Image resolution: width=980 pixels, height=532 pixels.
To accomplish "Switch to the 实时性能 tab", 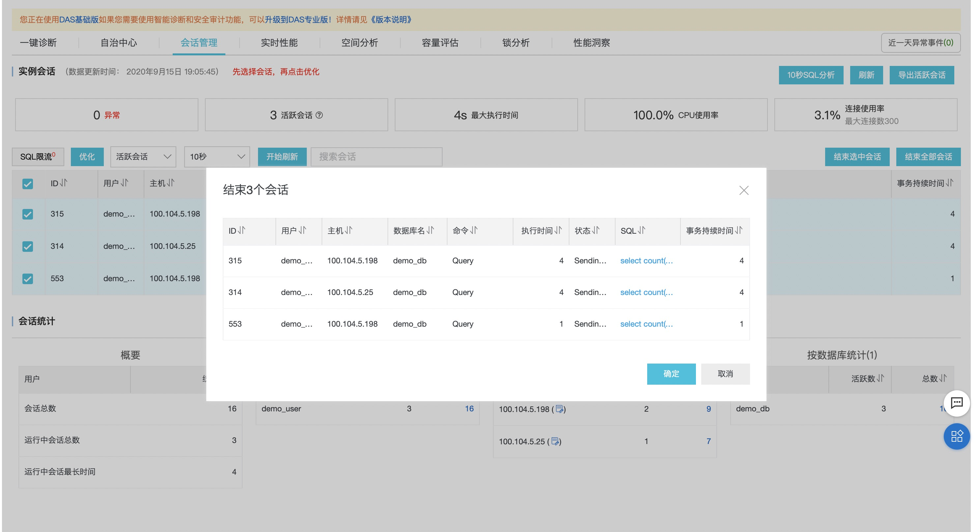I will tap(279, 43).
